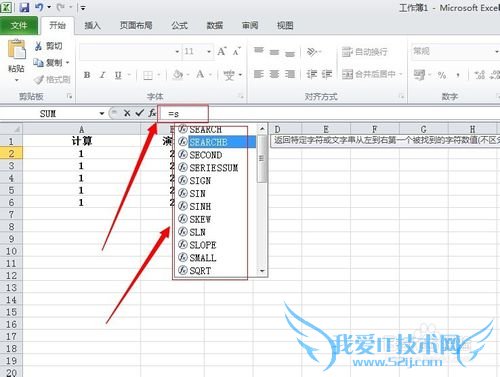Viewport: 500px width, 377px height.
Task: Select SQRT in the function list
Action: (x=217, y=271)
